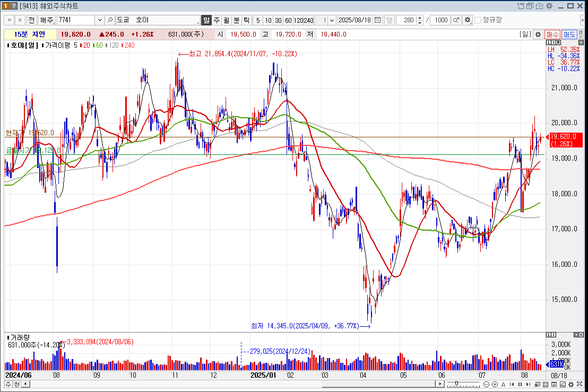Screen dimensions: 588x392
Task: Open the calendar date picker
Action: click(x=378, y=20)
